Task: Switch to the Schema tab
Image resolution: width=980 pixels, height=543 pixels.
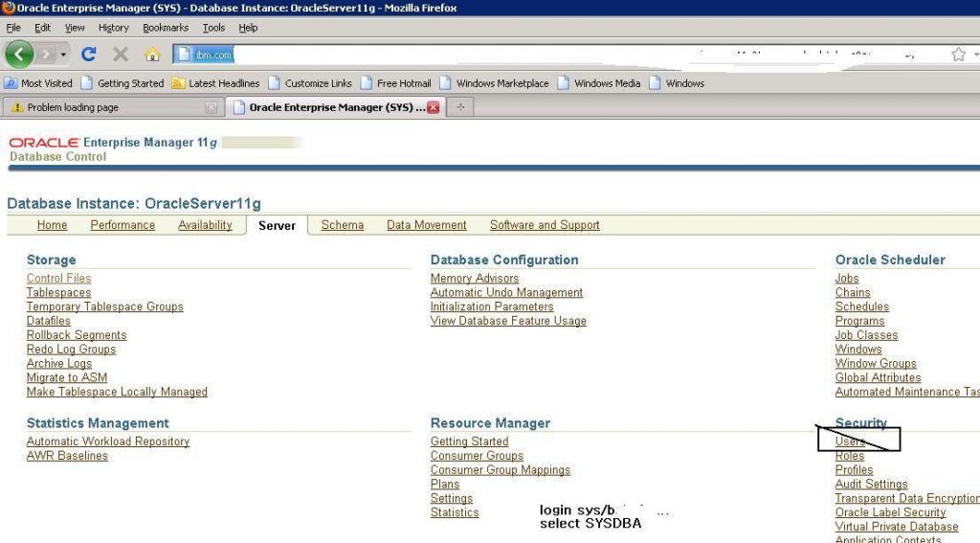Action: [343, 225]
